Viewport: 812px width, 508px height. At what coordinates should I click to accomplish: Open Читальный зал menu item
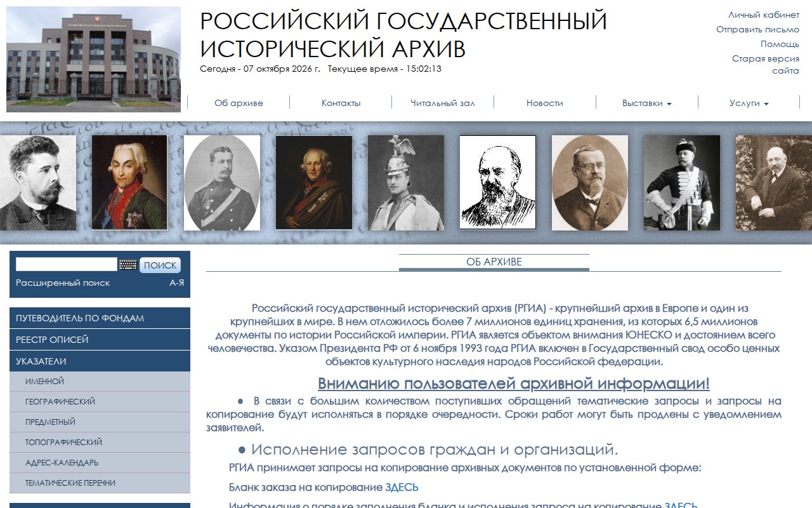point(443,103)
